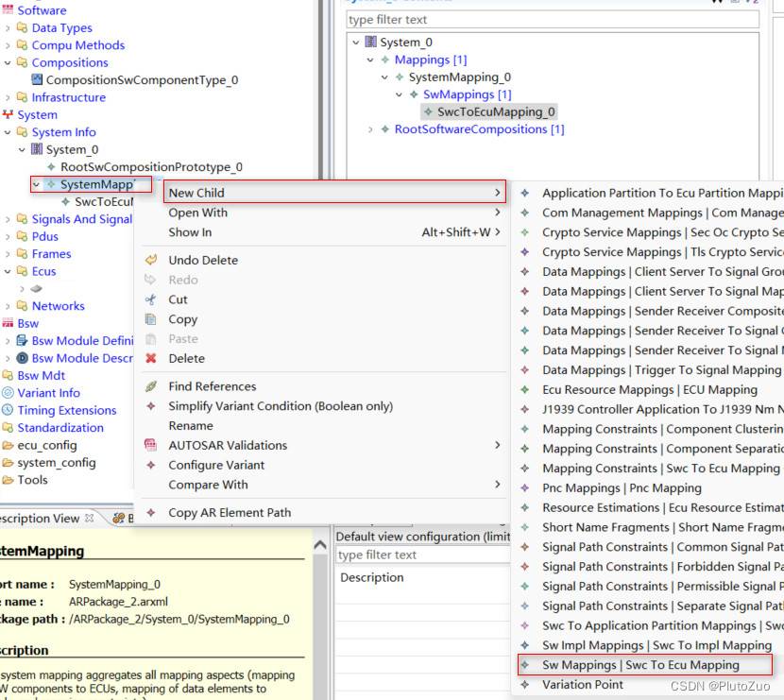Click the Find References icon
784x700 pixels.
(x=151, y=386)
